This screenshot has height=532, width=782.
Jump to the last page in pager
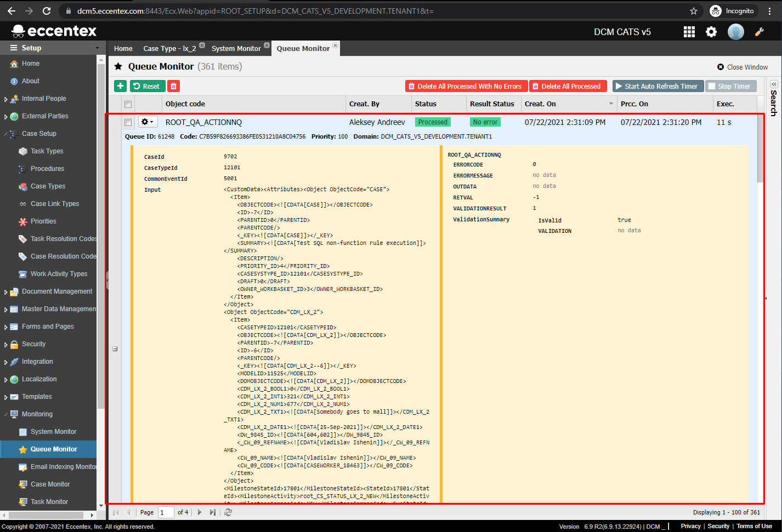[x=213, y=512]
